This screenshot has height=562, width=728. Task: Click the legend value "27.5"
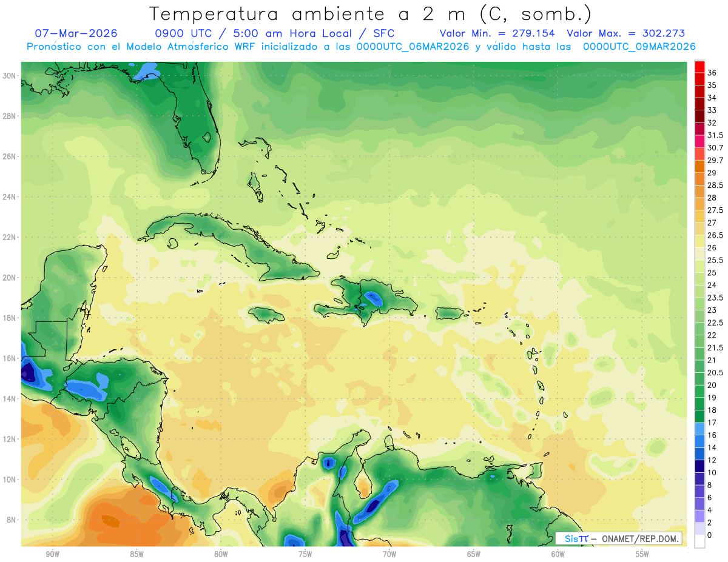tap(715, 210)
